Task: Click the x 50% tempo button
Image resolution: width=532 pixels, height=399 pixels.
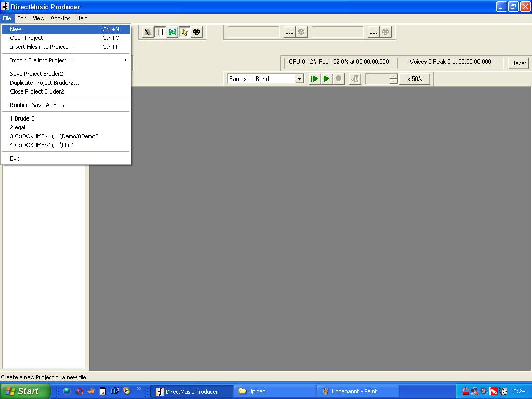Action: click(x=415, y=79)
